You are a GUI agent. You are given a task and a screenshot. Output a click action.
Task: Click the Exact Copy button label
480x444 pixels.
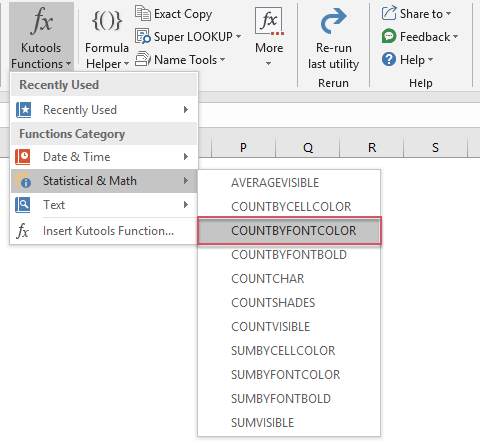[183, 14]
